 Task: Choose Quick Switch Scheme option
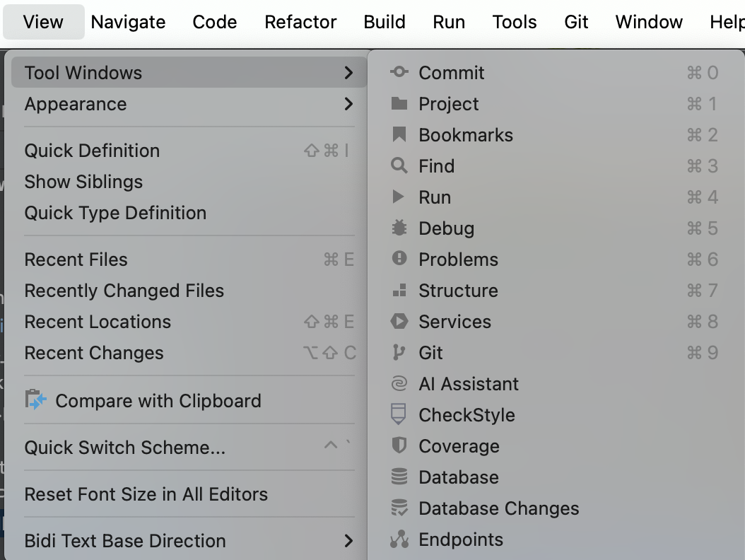pyautogui.click(x=125, y=448)
